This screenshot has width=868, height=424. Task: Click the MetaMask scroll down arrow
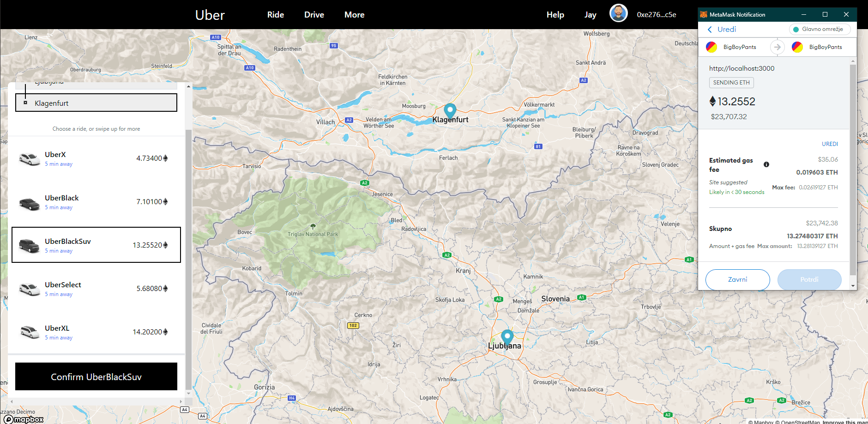pyautogui.click(x=853, y=286)
